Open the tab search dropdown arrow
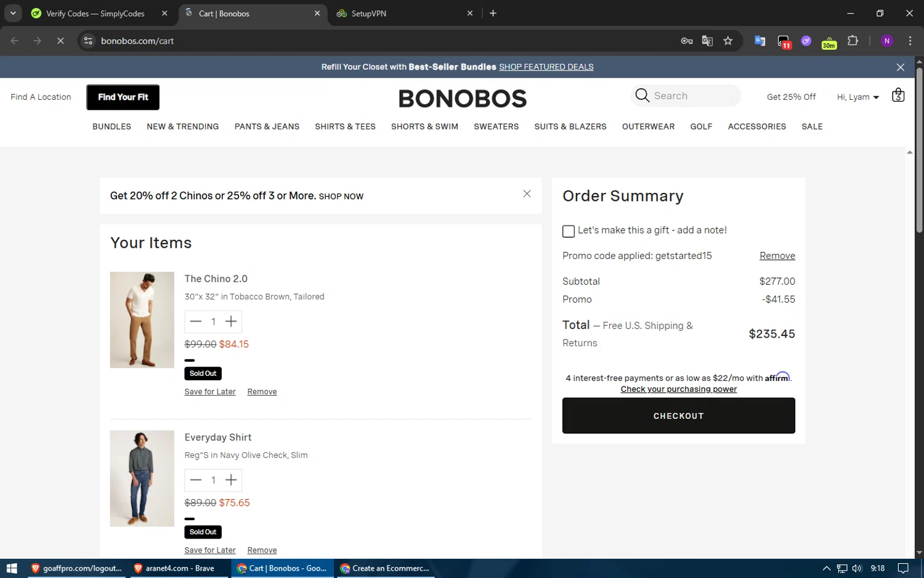Image resolution: width=924 pixels, height=578 pixels. pos(13,13)
